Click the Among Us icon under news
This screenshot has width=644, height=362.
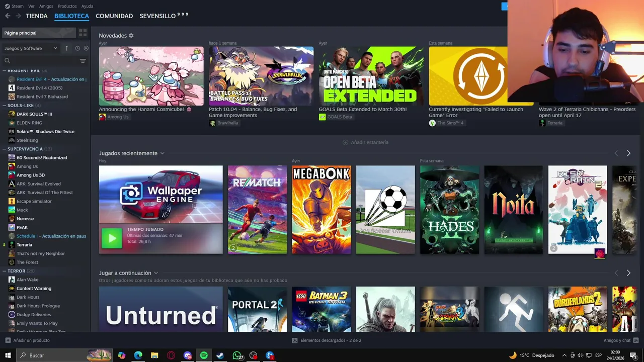click(102, 117)
